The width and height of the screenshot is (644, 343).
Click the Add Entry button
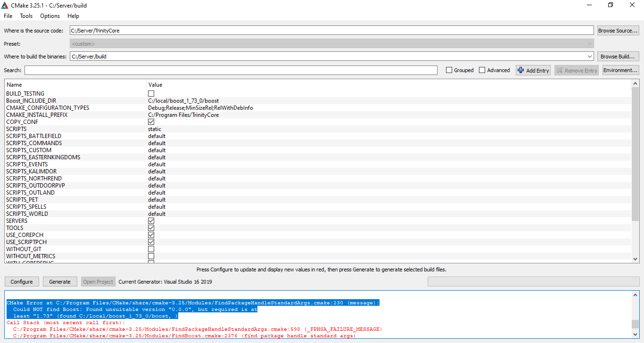[x=533, y=70]
